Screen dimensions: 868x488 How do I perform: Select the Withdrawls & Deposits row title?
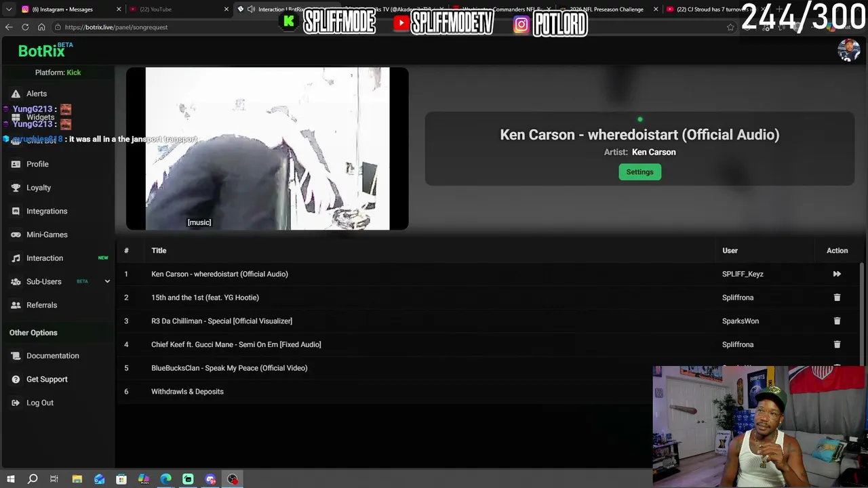point(187,391)
